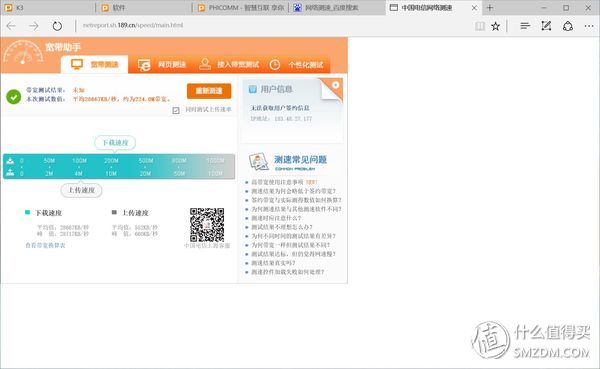This screenshot has width=600, height=369.
Task: Switch to the Baidu search tab
Action: (337, 8)
